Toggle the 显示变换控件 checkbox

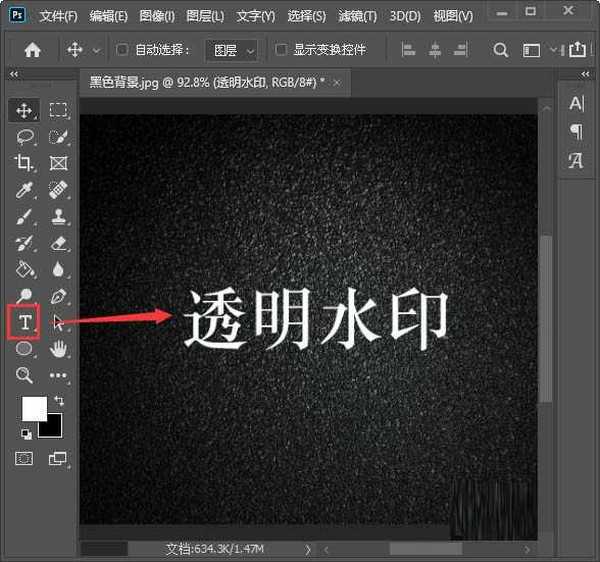(x=281, y=49)
